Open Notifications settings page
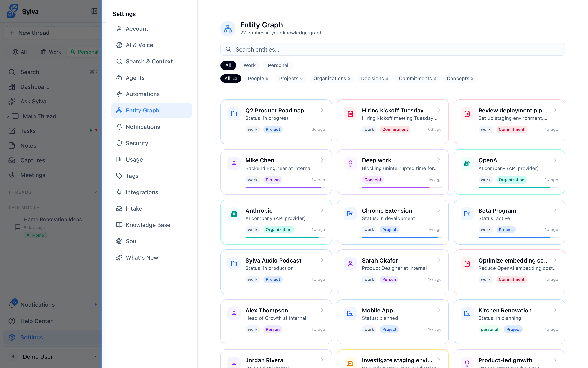The width and height of the screenshot is (588, 368). click(151, 127)
